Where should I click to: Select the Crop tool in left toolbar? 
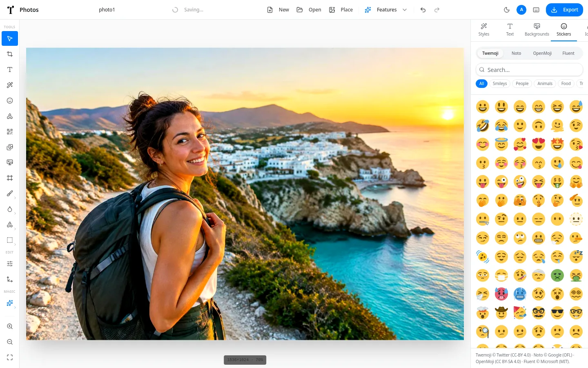10,54
